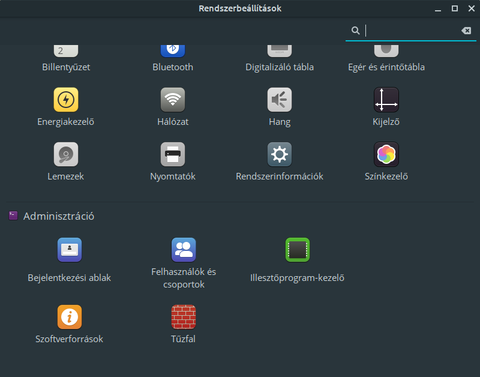Open the Rendszerinformációk gear icon
Screen dimensions: 480x377
coord(279,154)
